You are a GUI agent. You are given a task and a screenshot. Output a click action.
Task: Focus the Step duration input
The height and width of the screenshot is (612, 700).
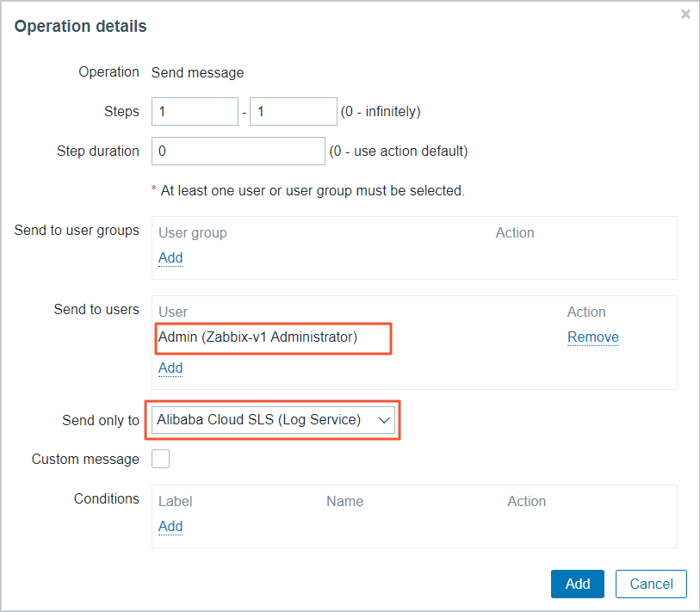(x=238, y=151)
